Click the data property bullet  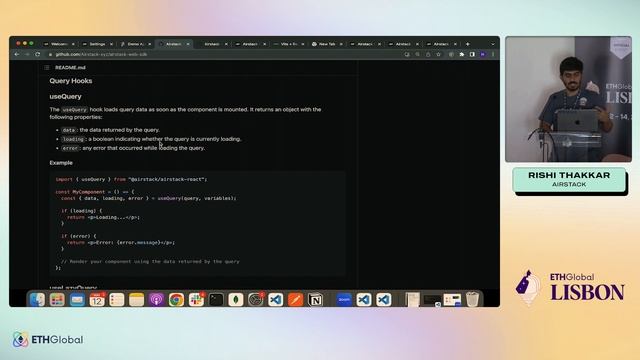(110, 130)
